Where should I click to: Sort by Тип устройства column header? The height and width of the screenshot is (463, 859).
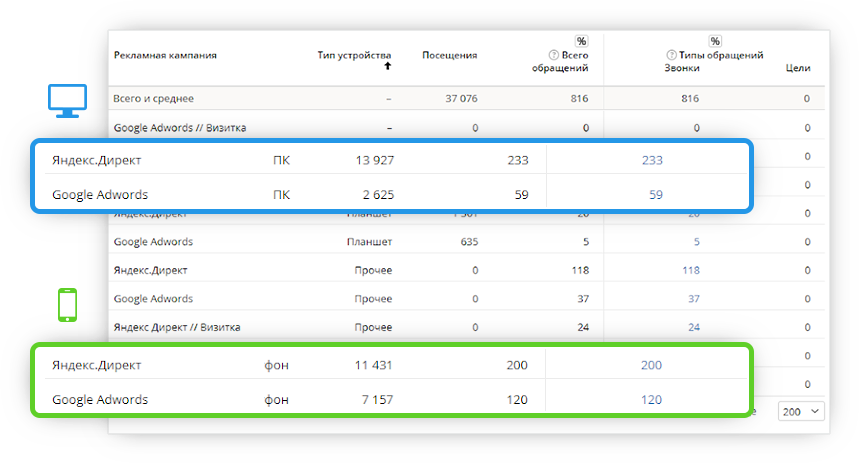click(x=354, y=55)
